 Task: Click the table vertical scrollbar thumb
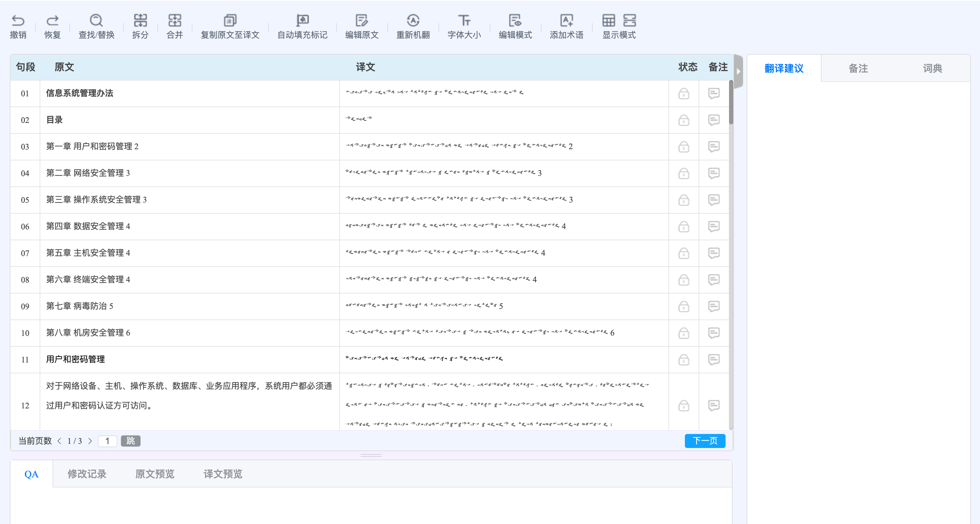[731, 102]
